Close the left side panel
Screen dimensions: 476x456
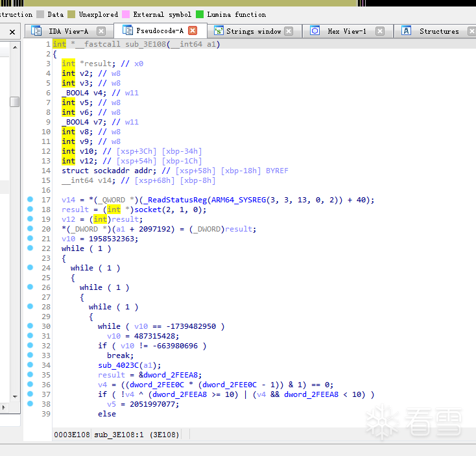[x=12, y=32]
